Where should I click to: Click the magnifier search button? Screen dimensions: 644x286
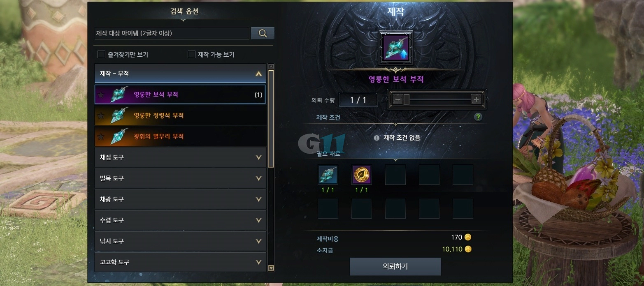click(263, 33)
